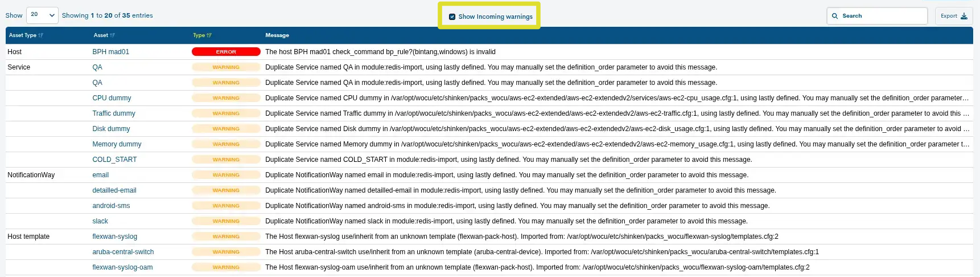Click the Export download icon
This screenshot has width=980, height=277.
[963, 16]
